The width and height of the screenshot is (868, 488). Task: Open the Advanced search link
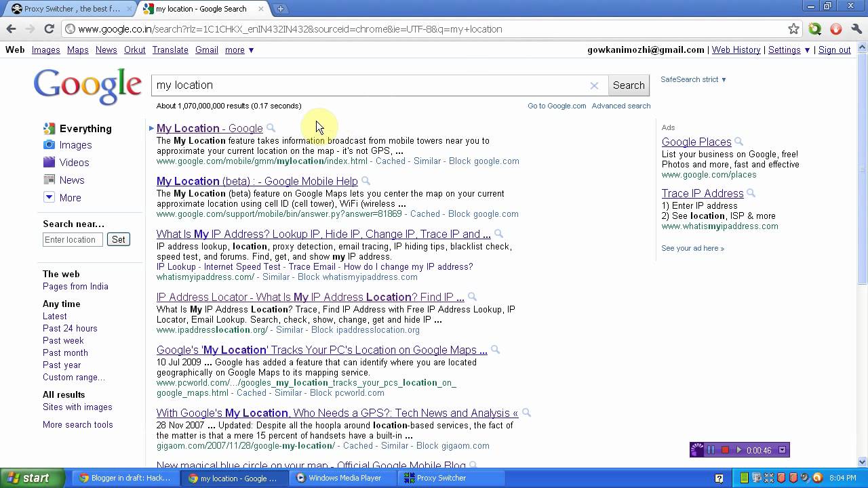click(x=621, y=106)
